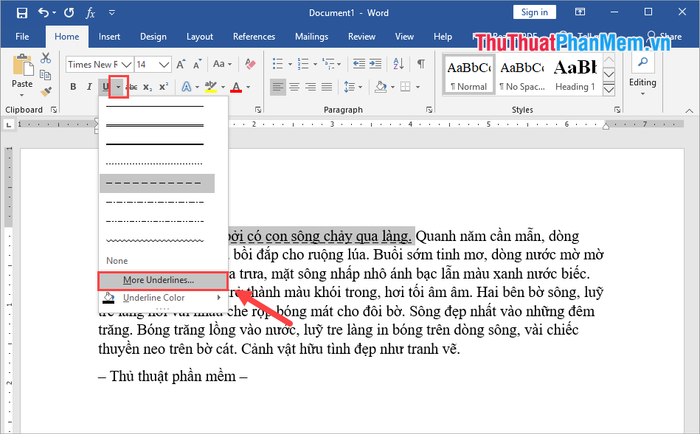Open the Change Case Aa menu
The width and height of the screenshot is (700, 434).
[x=222, y=64]
